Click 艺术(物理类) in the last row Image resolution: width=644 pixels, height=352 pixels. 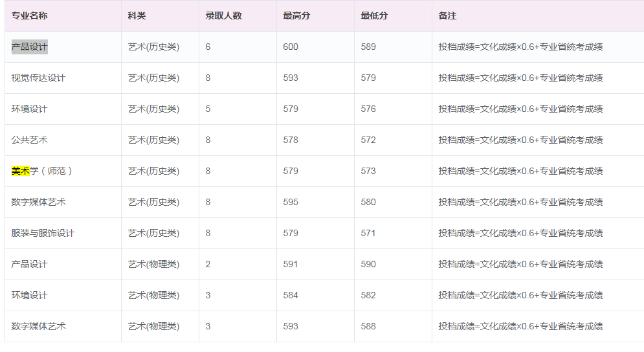click(153, 327)
